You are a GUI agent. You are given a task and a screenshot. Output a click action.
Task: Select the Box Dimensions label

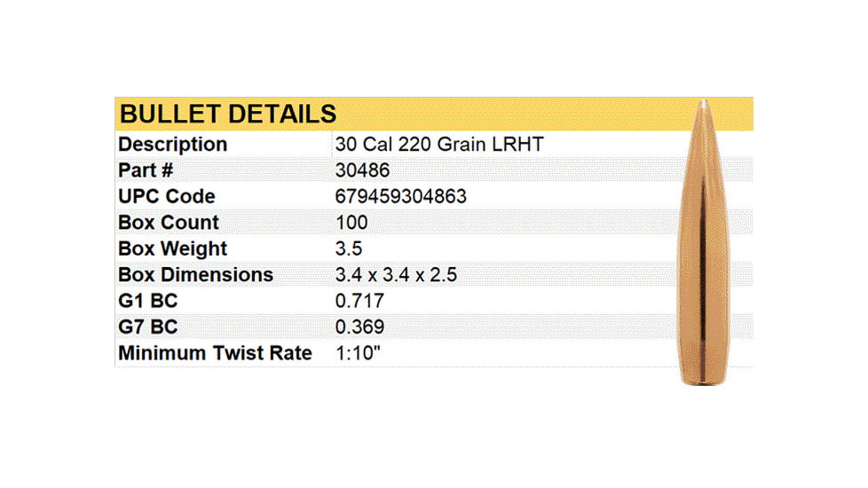[x=195, y=275]
